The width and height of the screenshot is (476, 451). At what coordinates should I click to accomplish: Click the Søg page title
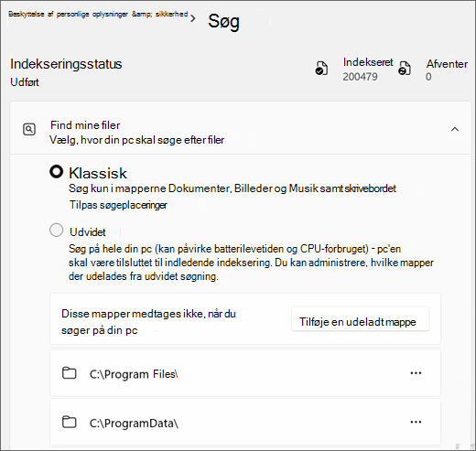pyautogui.click(x=223, y=22)
